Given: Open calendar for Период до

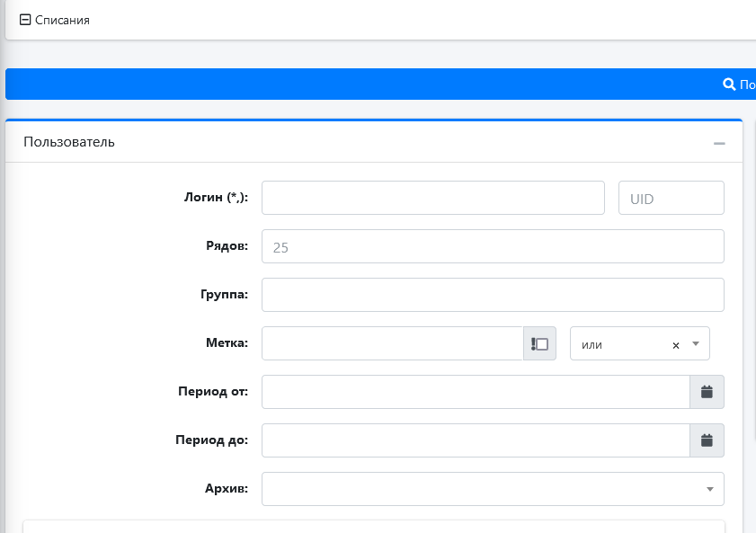Looking at the screenshot, I should (x=707, y=440).
